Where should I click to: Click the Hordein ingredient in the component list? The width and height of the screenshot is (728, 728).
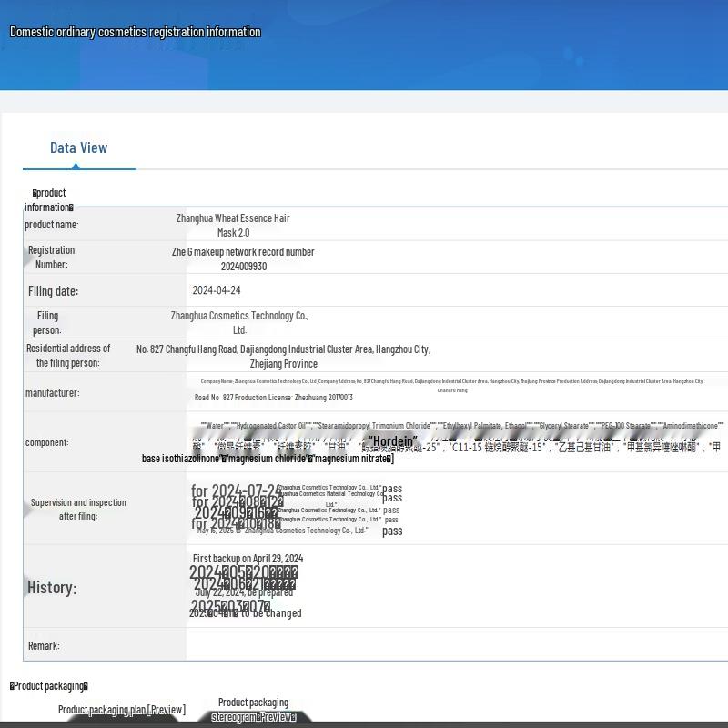(392, 441)
